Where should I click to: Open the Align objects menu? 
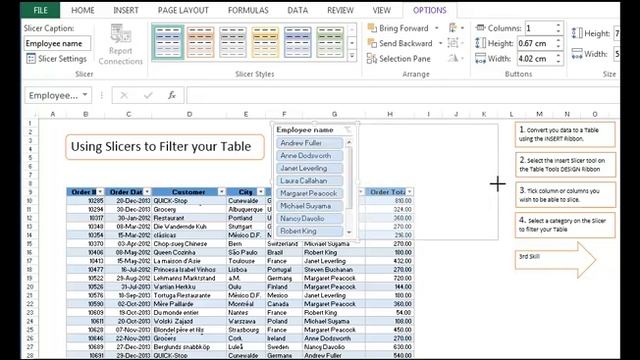pos(456,28)
